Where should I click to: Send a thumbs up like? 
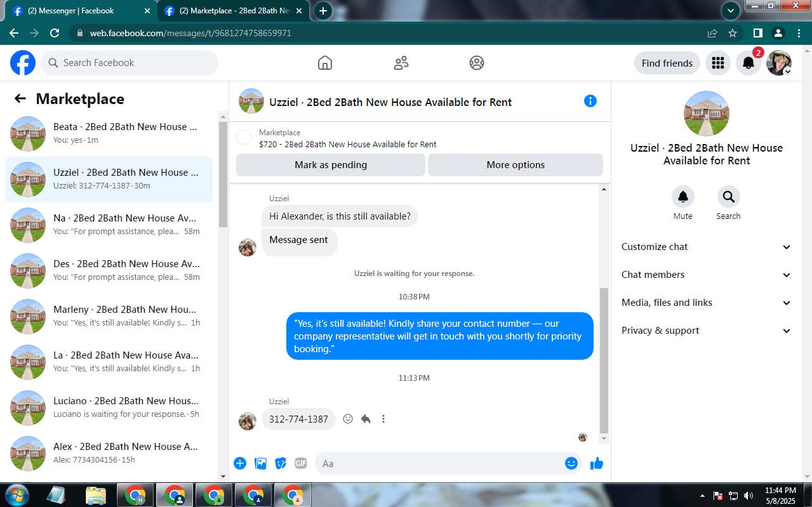tap(597, 463)
